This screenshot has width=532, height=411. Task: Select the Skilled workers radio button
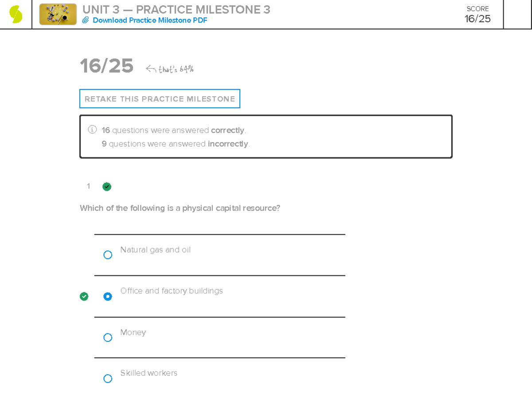pos(108,378)
